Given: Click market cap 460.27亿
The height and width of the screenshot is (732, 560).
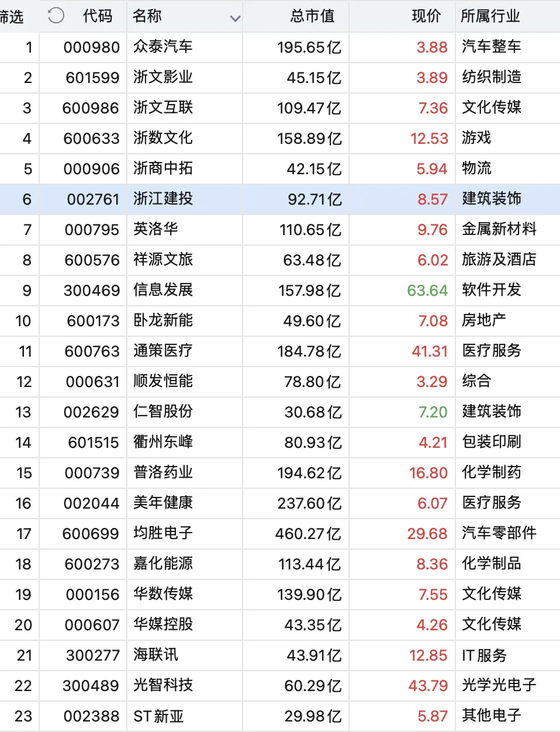Looking at the screenshot, I should [x=309, y=534].
